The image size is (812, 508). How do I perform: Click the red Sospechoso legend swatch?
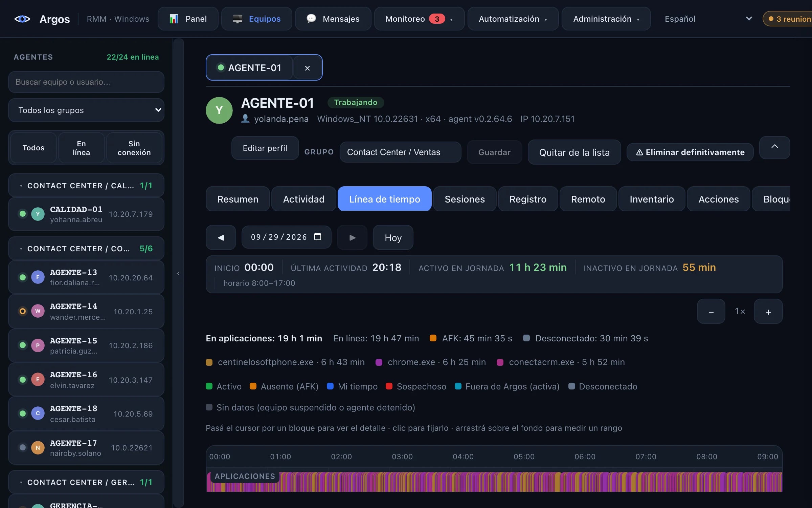tap(389, 386)
